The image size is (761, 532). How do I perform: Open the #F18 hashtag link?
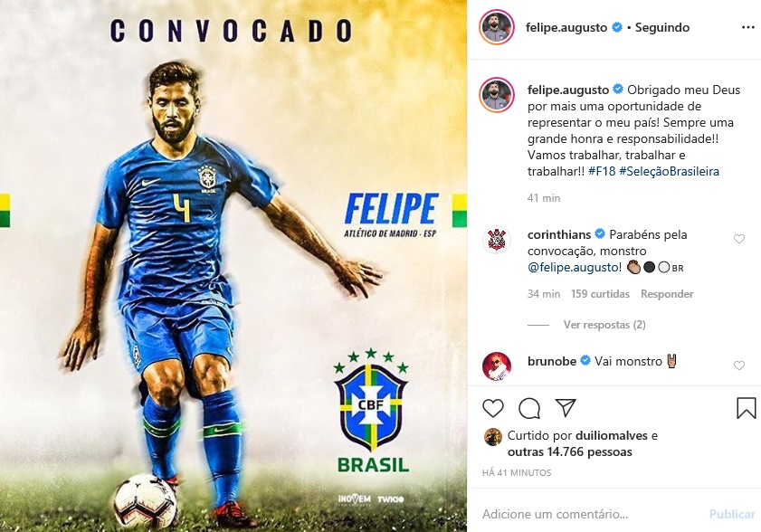tap(602, 171)
